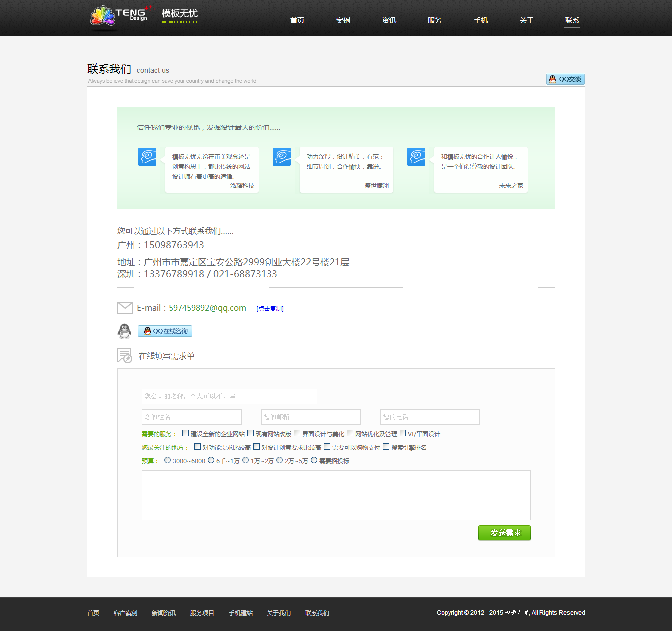
Task: Click the blue icon beside 未来之家 testimonial
Action: pos(416,157)
